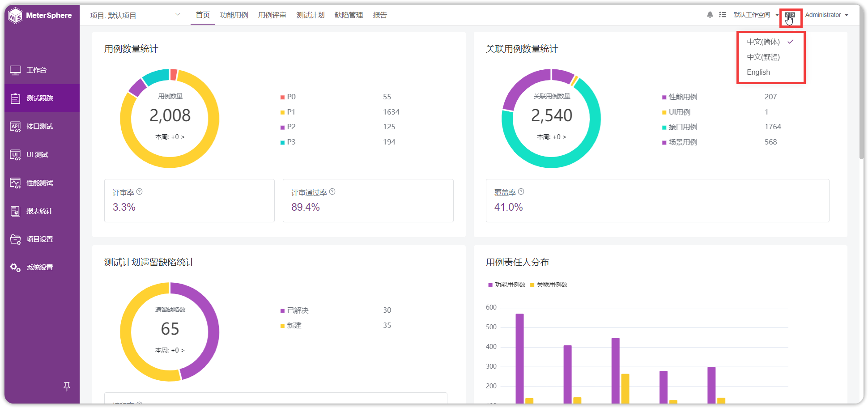Viewport: 868px width, 408px height.
Task: Pin the sidebar with the pushpin icon
Action: click(67, 387)
